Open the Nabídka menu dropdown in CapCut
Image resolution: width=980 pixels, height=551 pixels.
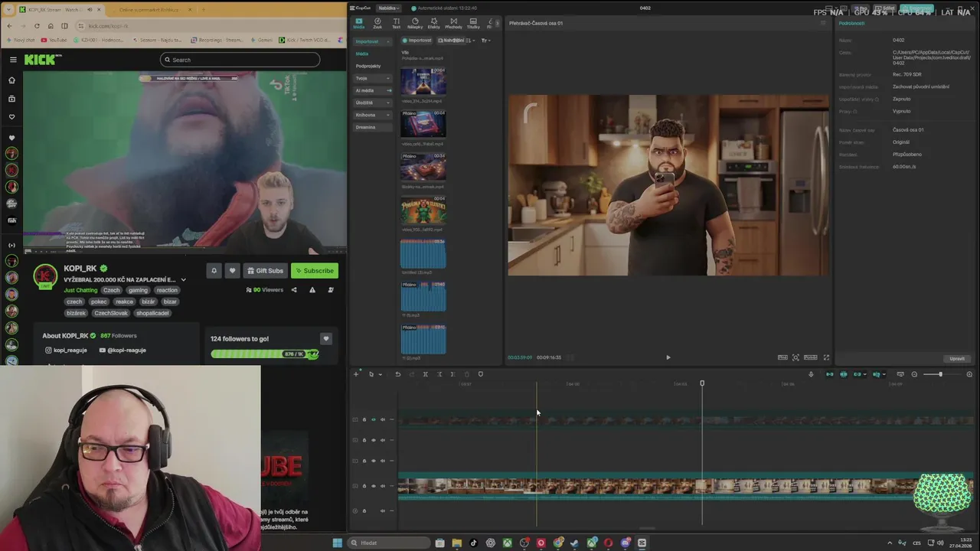pos(389,8)
